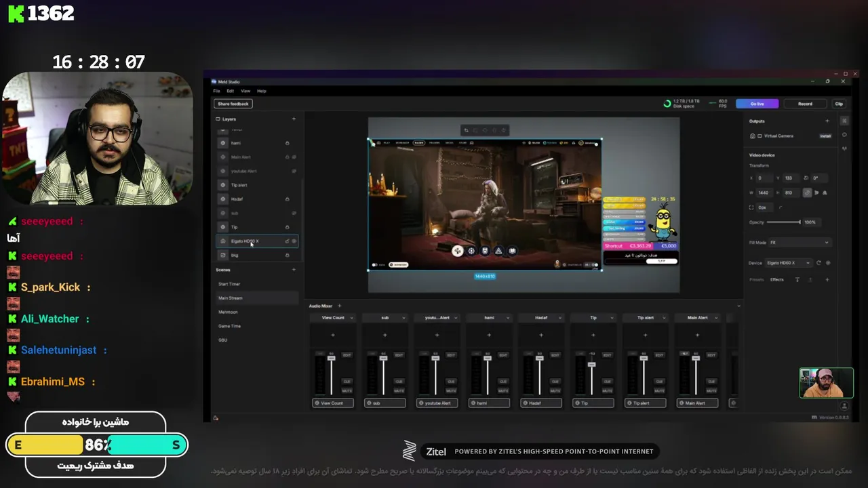Toggle the aspect ratio lock icon

(x=807, y=193)
